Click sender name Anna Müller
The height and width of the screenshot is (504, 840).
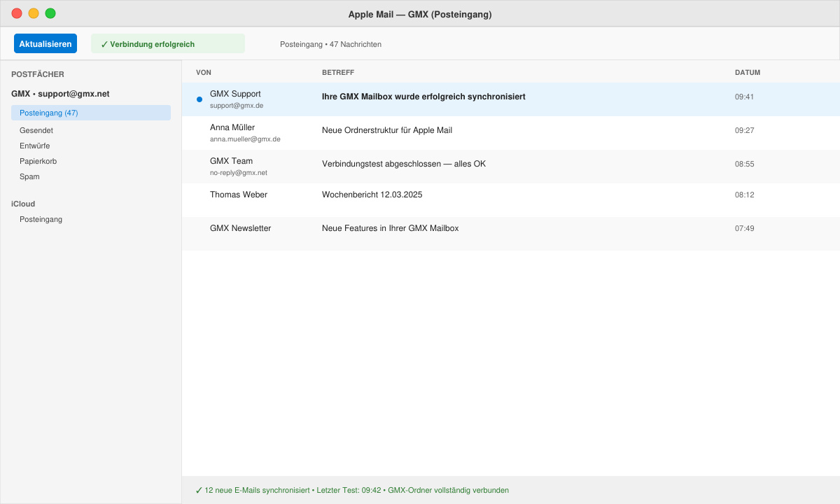pos(232,127)
